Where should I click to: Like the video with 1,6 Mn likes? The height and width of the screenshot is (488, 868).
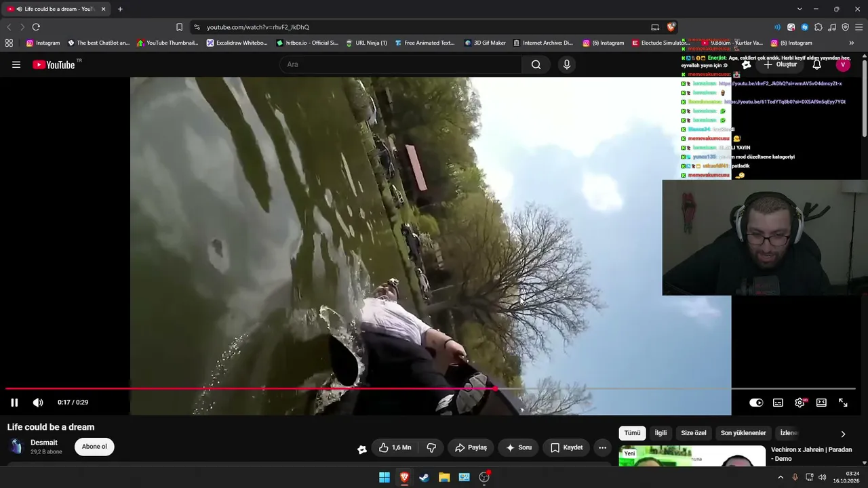395,447
